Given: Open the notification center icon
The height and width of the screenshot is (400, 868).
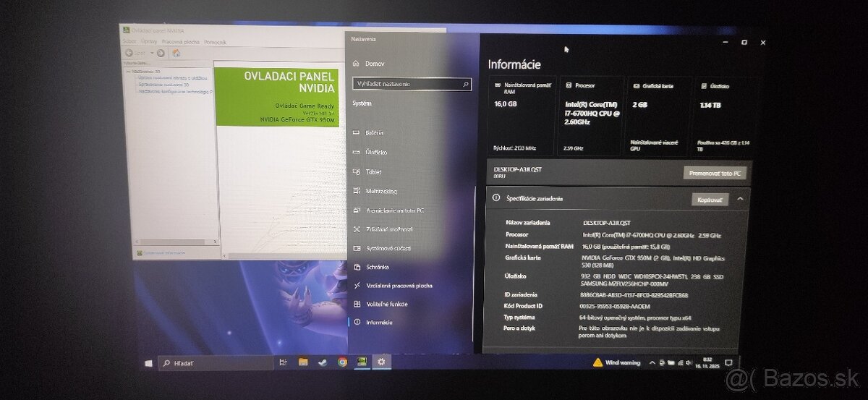Looking at the screenshot, I should (729, 362).
